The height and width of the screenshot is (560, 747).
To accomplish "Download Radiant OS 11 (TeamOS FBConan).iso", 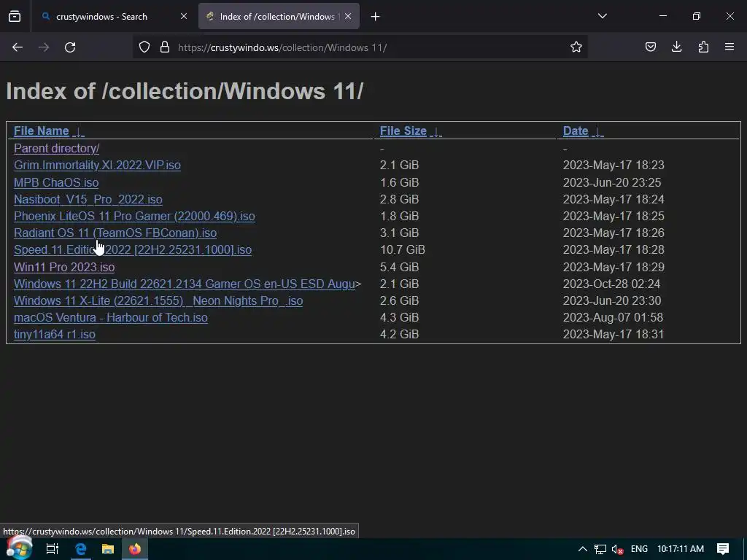I will (x=115, y=233).
